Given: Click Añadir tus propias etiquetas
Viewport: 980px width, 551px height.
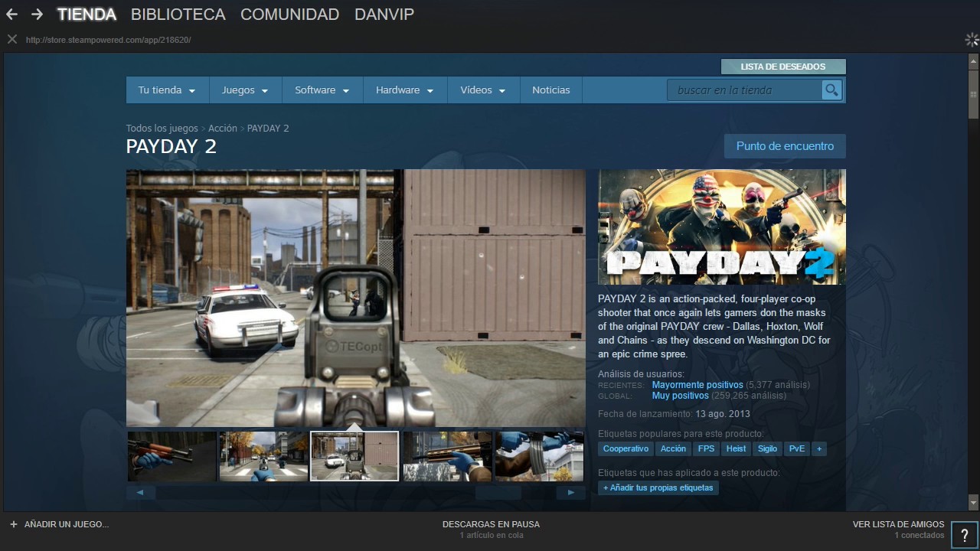Looking at the screenshot, I should click(x=658, y=487).
